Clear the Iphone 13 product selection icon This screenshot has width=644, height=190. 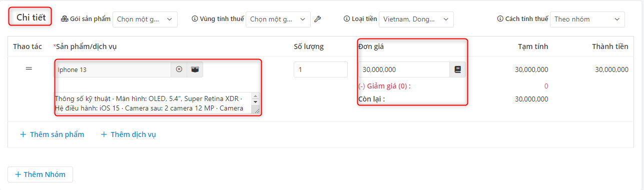coord(179,69)
